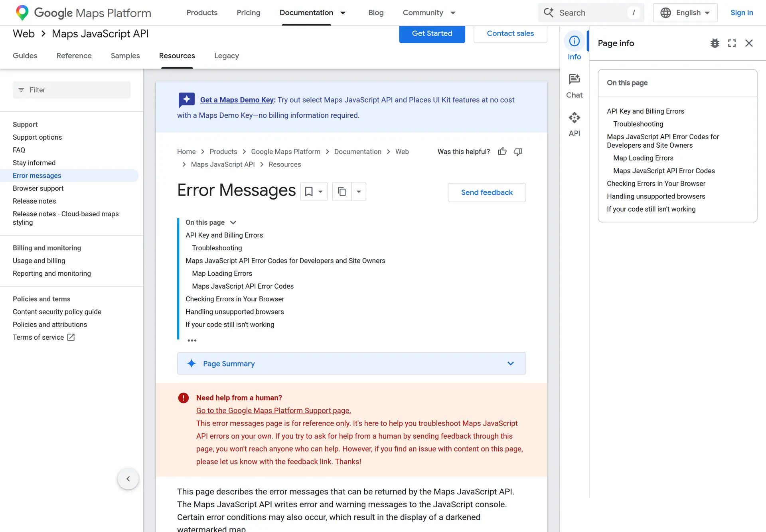The height and width of the screenshot is (532, 766).
Task: Click the bug report icon in Page info
Action: pyautogui.click(x=715, y=43)
